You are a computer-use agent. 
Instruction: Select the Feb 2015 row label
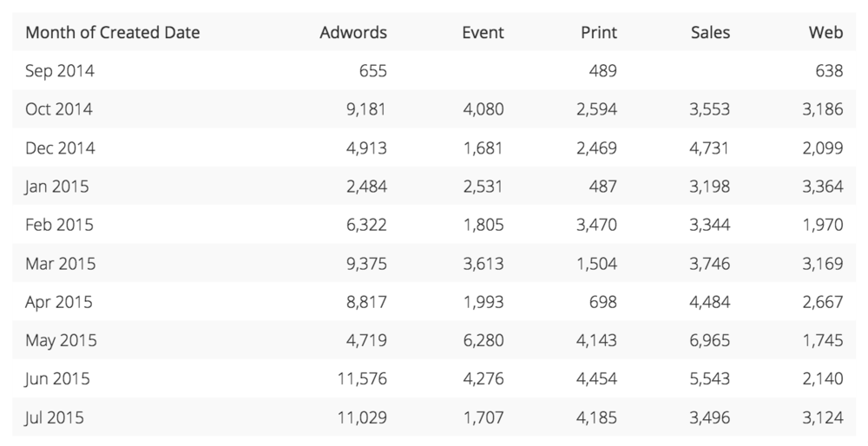[59, 225]
